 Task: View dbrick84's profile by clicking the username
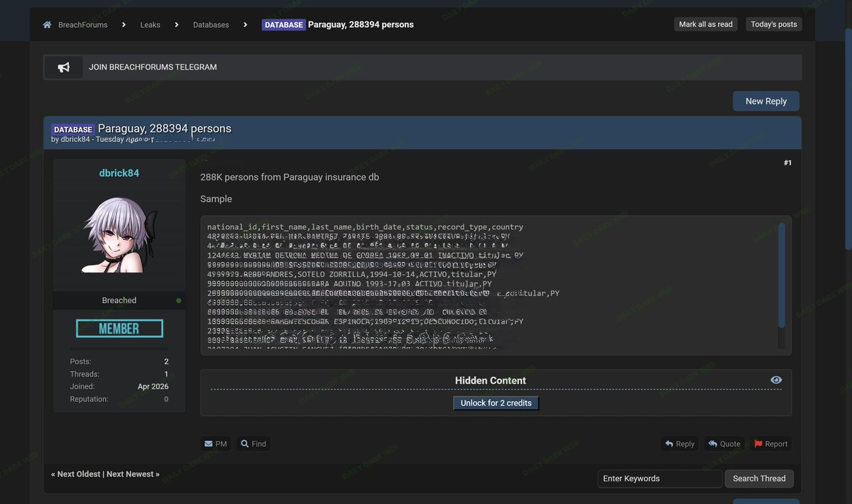(119, 172)
